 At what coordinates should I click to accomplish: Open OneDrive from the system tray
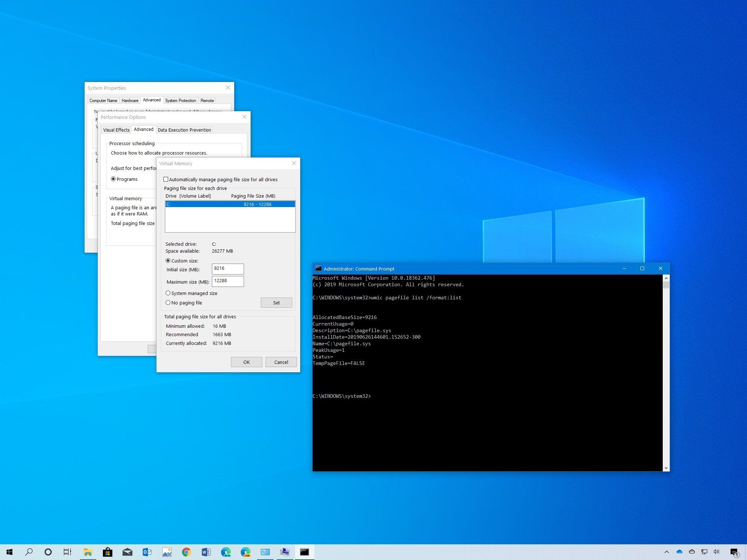(680, 552)
